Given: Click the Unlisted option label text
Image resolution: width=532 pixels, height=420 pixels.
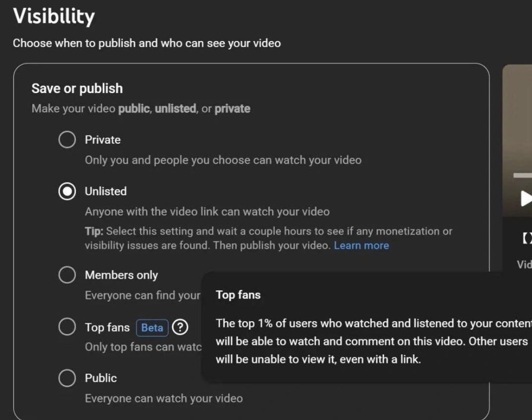Looking at the screenshot, I should click(106, 191).
